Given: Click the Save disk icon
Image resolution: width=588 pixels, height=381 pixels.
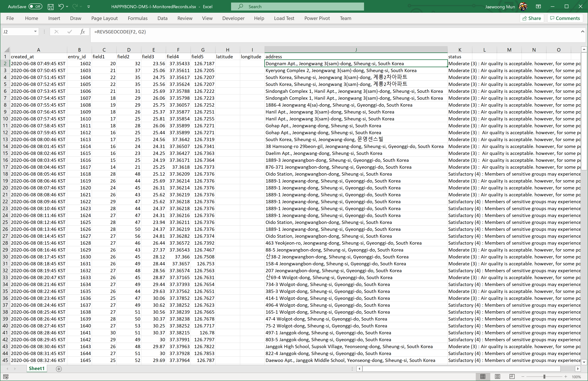Looking at the screenshot, I should [51, 7].
